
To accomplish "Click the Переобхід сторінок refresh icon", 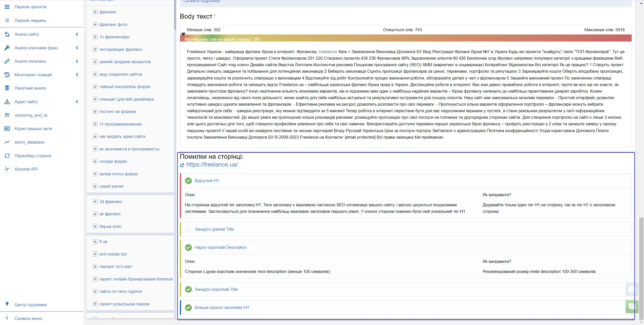I will click(x=7, y=156).
